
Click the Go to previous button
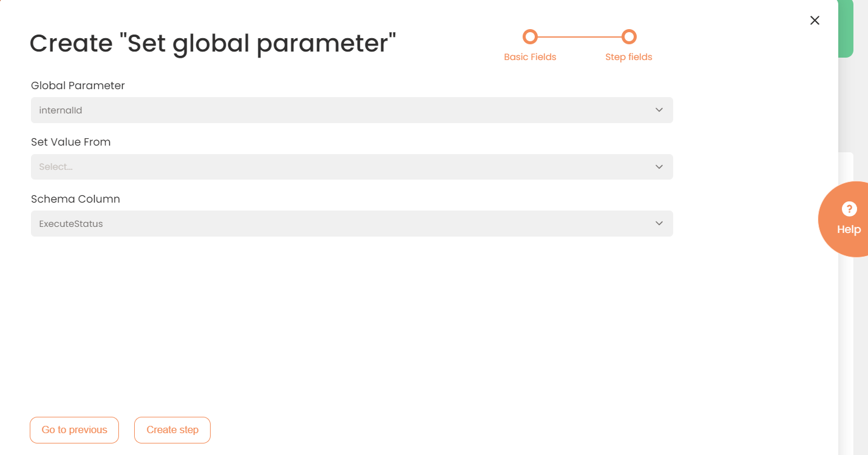click(74, 430)
